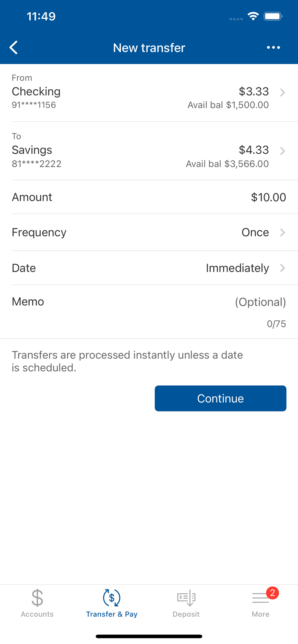Open the More hamburger menu icon
The image size is (298, 644).
tap(260, 599)
